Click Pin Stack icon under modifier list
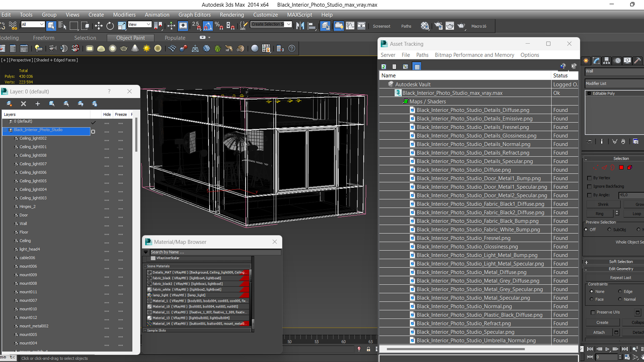This screenshot has height=362, width=644. tap(590, 141)
